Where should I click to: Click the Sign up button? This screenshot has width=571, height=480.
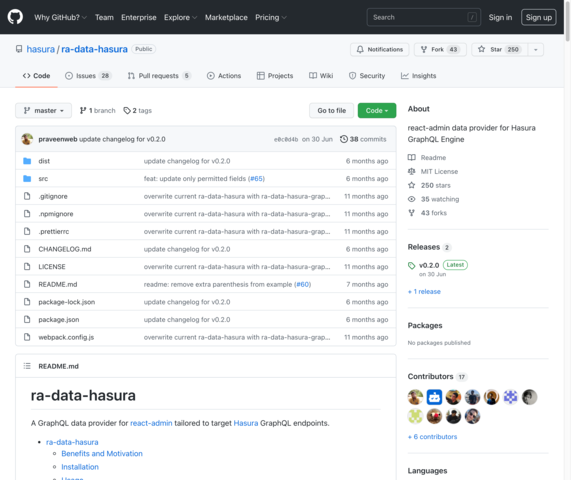click(539, 17)
